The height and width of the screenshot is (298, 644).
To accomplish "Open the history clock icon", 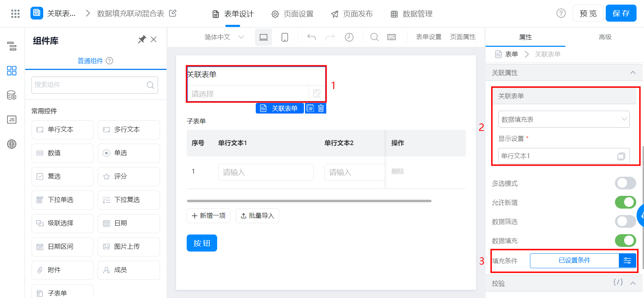I will click(x=349, y=37).
